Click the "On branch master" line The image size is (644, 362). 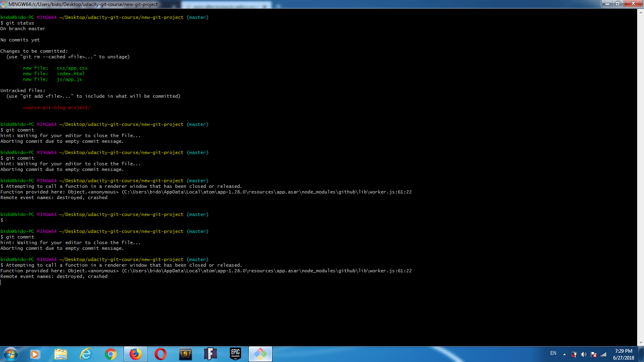[23, 29]
